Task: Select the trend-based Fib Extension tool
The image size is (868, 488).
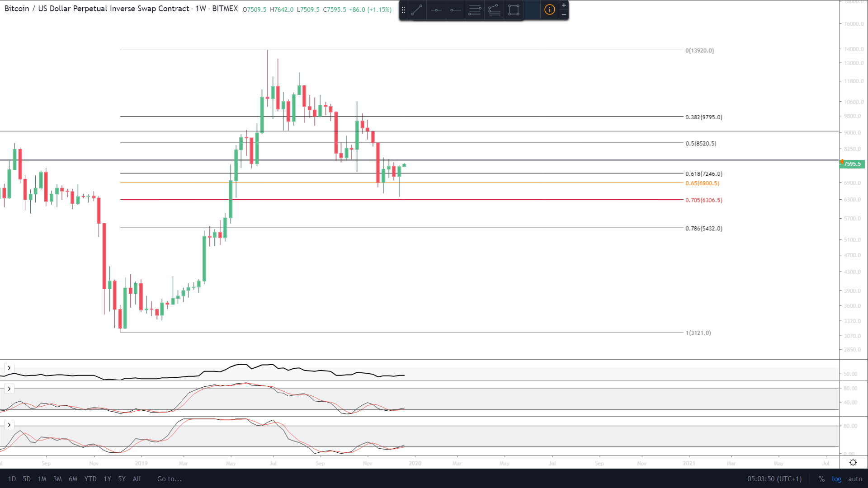Action: click(494, 10)
